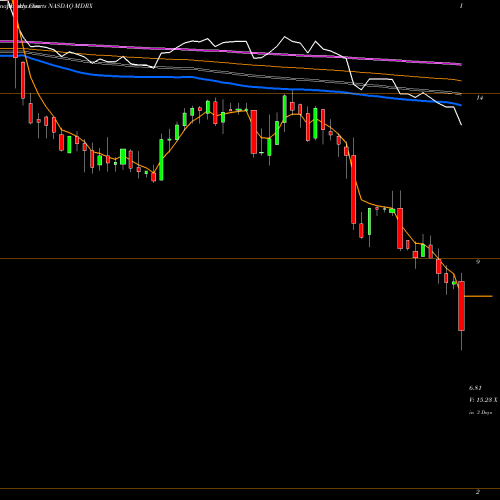This screenshot has height=500, width=500.
Task: Click the 9 price axis label
Action: coord(478,262)
